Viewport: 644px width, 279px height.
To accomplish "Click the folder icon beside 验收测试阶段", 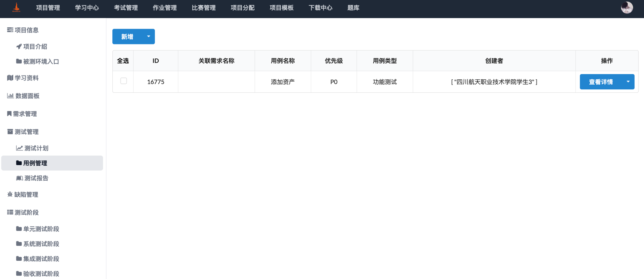I will coord(19,274).
